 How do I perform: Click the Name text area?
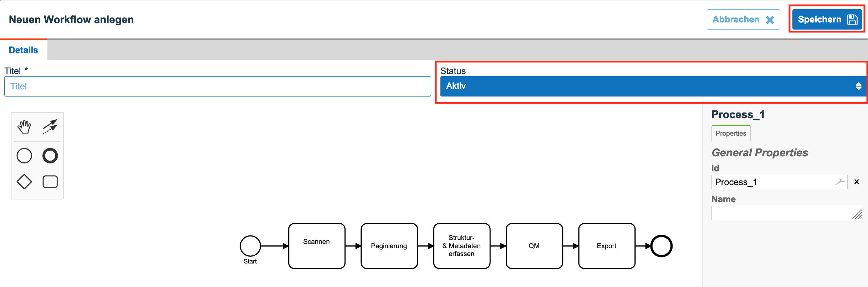click(787, 213)
